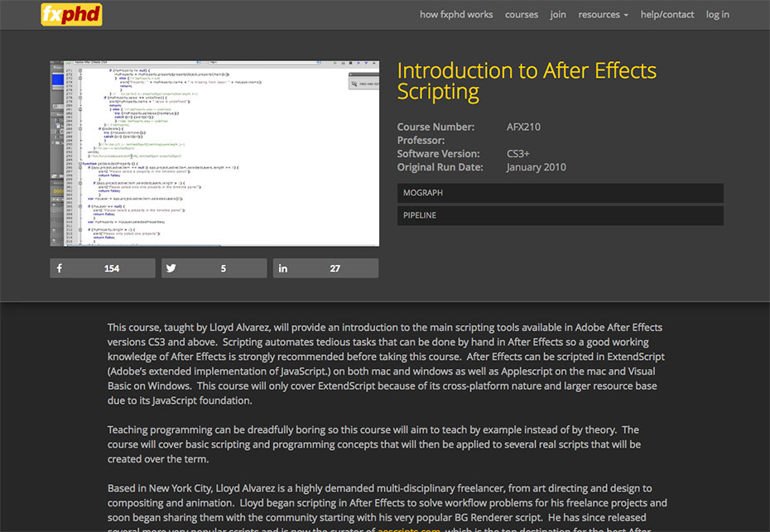Expand the PIPELINE category bar
This screenshot has width=770, height=532.
[x=560, y=214]
